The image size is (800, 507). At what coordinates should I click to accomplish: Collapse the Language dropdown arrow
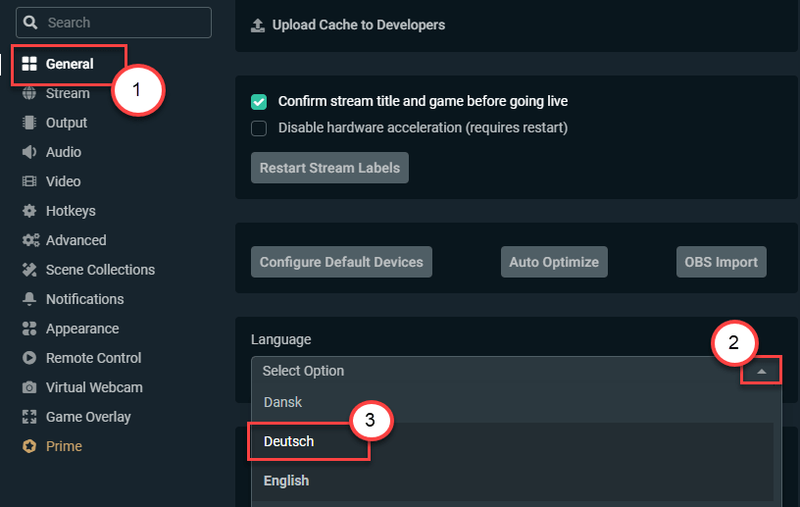761,371
